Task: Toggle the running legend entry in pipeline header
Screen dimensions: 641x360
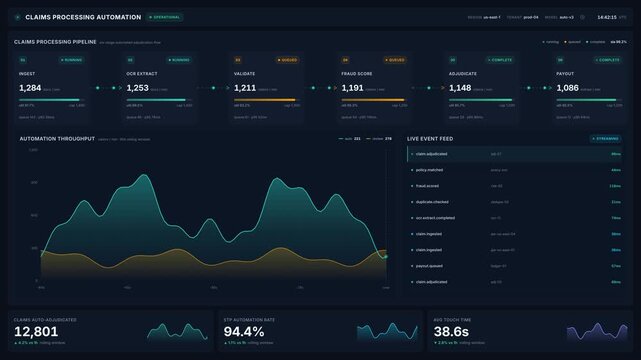Action: click(x=550, y=42)
